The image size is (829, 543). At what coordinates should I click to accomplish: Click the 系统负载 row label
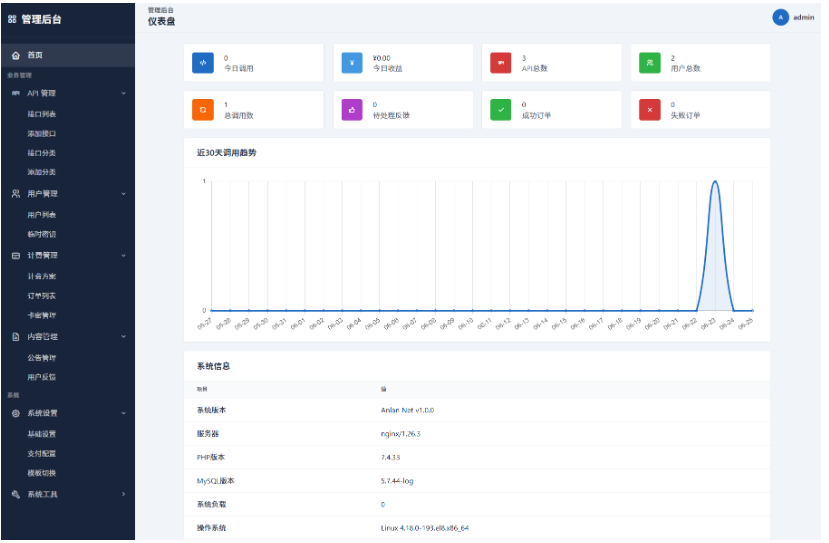[211, 504]
